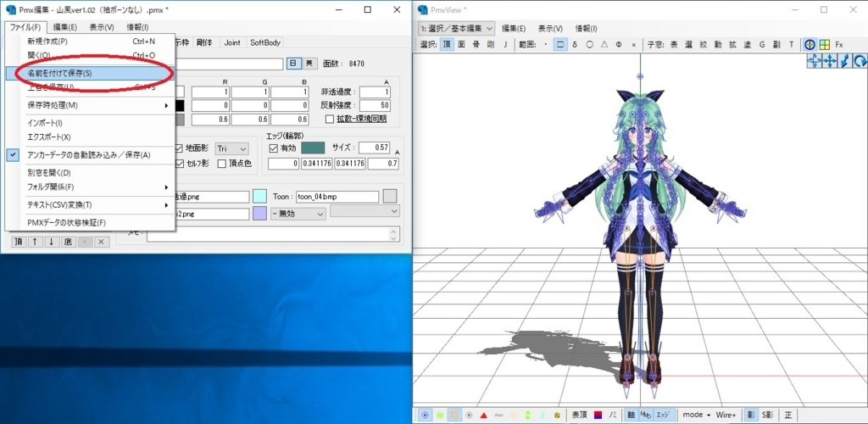Image resolution: width=868 pixels, height=424 pixels.
Task: Select vertex (頂) selection mode in PmxView
Action: click(x=446, y=45)
